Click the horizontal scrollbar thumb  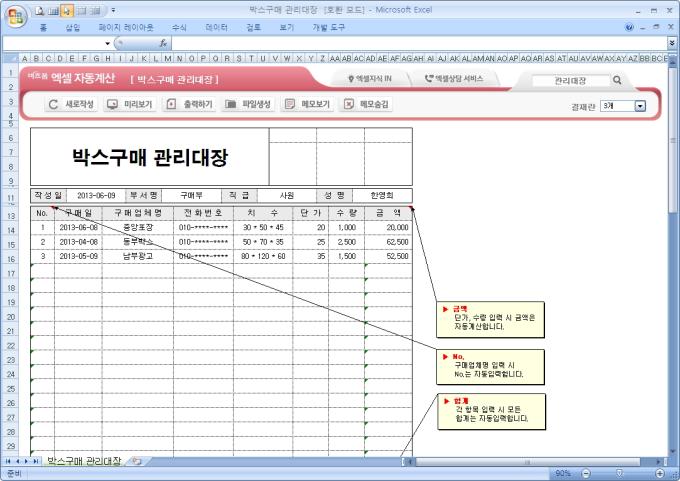point(528,462)
